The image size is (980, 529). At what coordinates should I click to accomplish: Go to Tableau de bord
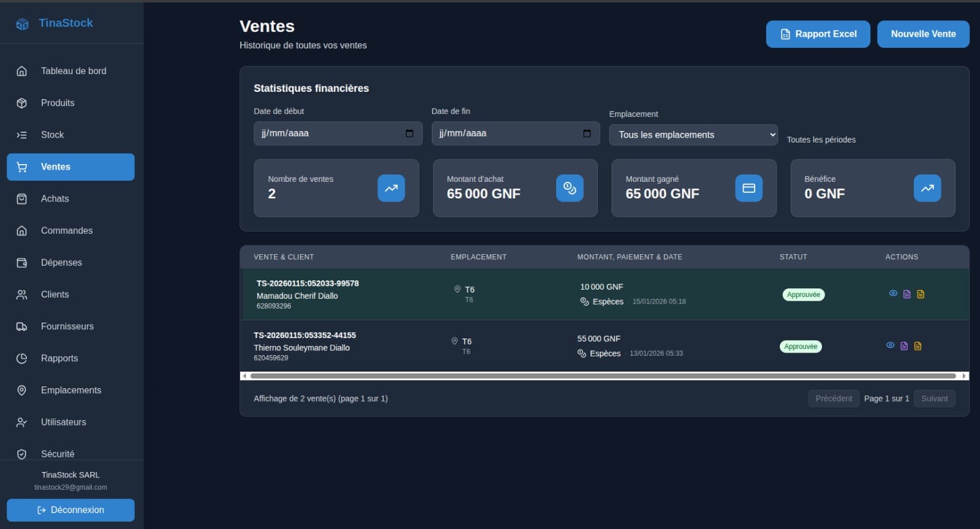point(70,71)
